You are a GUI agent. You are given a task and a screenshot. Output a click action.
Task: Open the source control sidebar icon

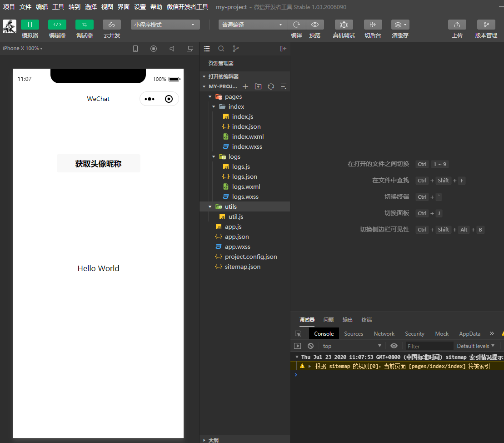click(235, 49)
